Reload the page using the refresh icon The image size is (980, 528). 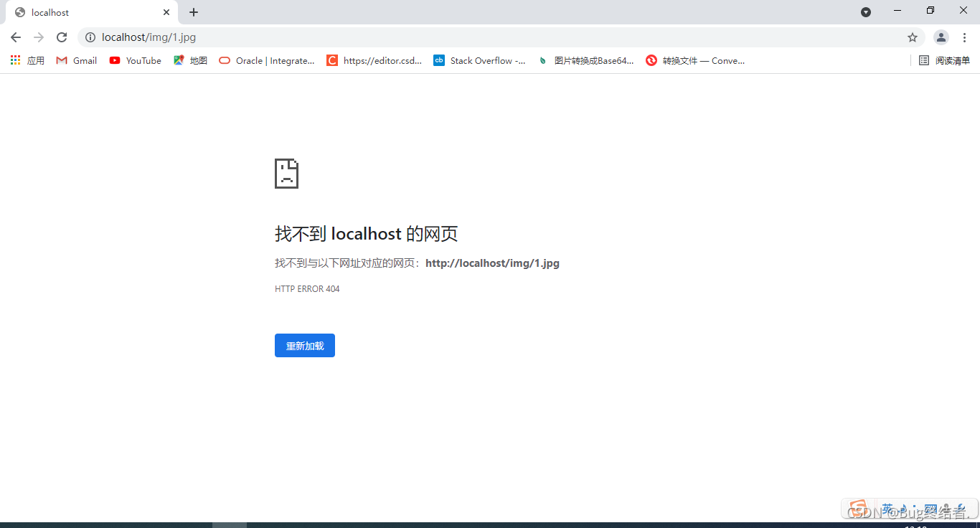point(62,37)
